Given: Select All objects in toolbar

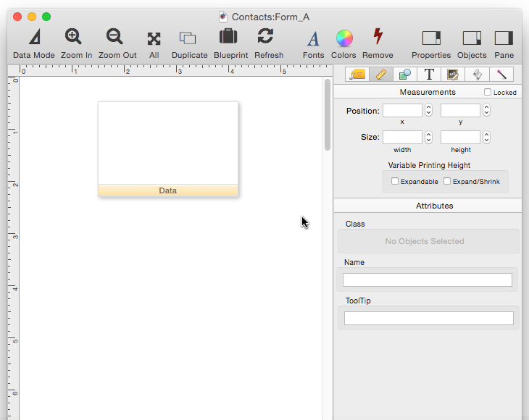Looking at the screenshot, I should pyautogui.click(x=154, y=38).
